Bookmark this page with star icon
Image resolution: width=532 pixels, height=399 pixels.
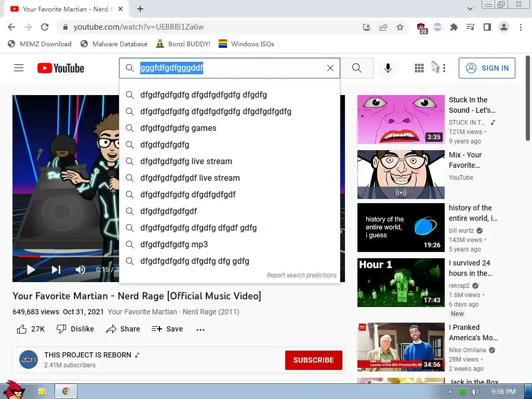pos(400,27)
